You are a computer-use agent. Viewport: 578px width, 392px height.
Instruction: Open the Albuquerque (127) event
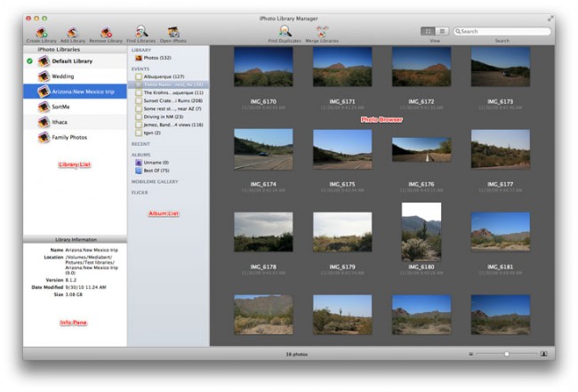(x=162, y=76)
